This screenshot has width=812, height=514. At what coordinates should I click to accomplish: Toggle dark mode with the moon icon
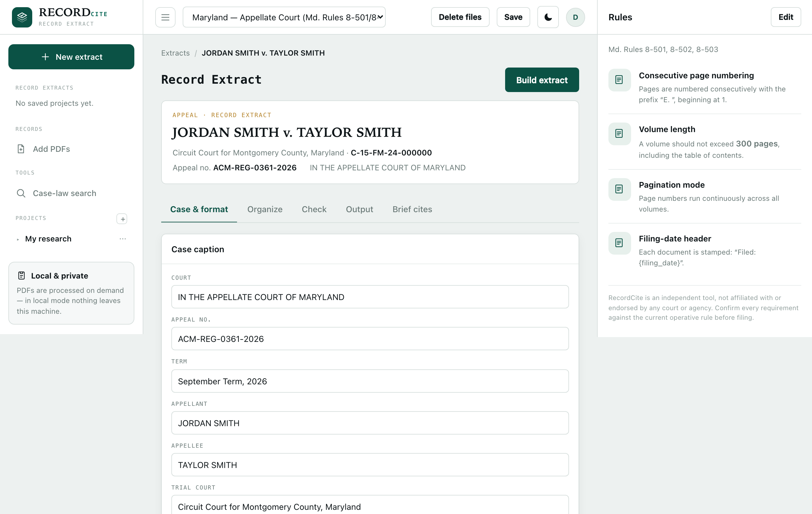tap(548, 17)
